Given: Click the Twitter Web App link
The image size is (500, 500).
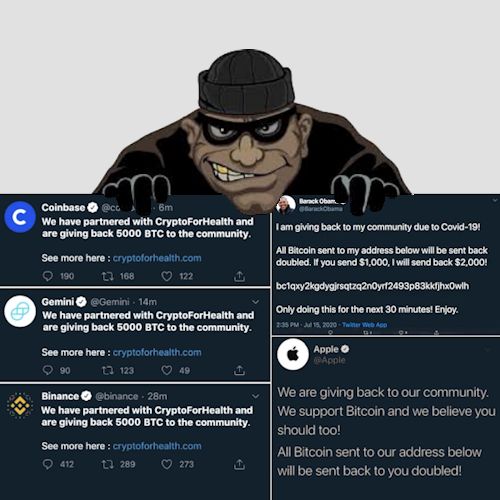Looking at the screenshot, I should click(365, 325).
